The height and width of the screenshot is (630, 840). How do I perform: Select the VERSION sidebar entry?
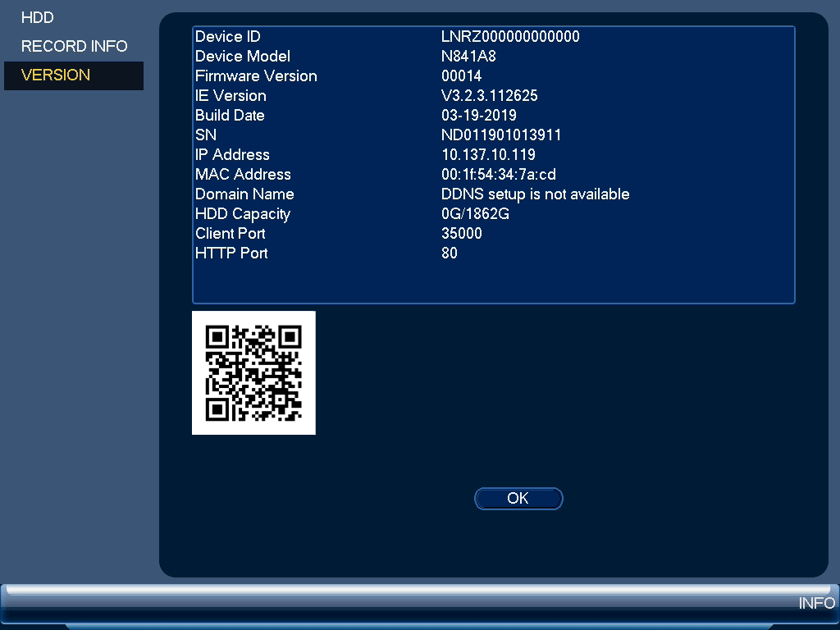(73, 75)
